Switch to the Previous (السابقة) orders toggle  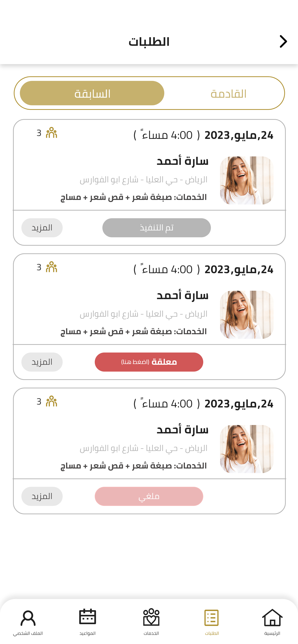click(92, 93)
